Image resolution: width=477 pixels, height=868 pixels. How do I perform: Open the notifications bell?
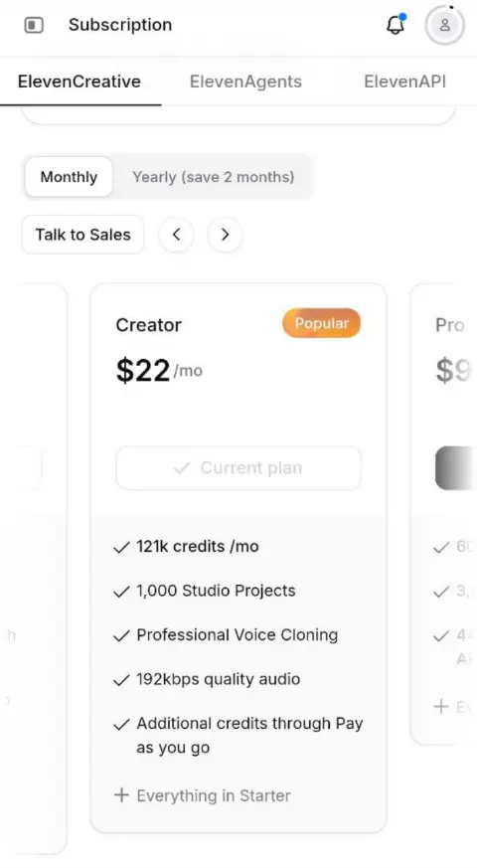396,24
